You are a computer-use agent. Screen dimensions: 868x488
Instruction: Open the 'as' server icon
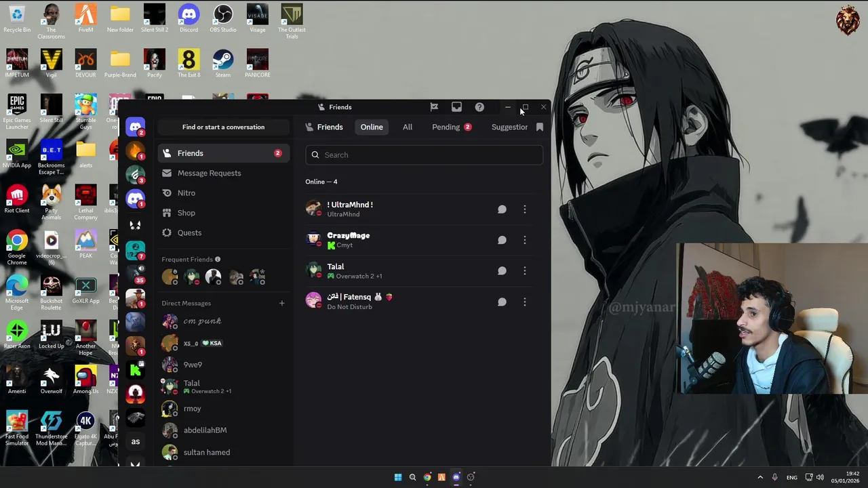click(x=136, y=442)
